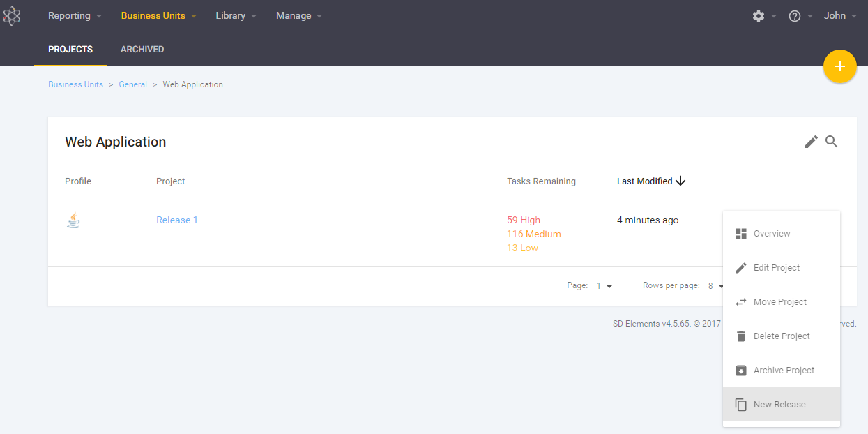
Task: Open the Release 1 project link
Action: point(177,220)
